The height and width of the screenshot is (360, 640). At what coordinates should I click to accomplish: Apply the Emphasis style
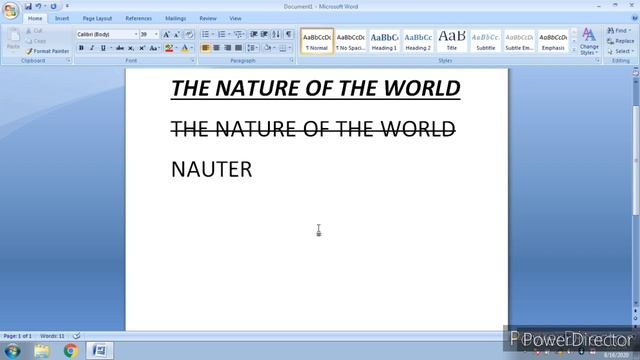tap(553, 41)
